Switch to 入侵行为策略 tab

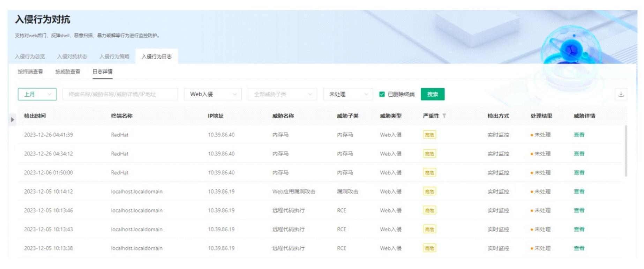pos(114,57)
